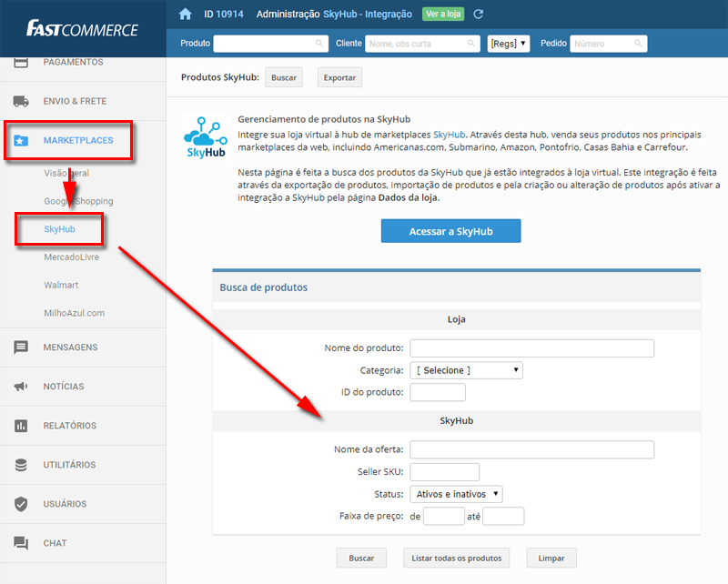Click the Usuários shield icon
Screen dimensions: 728x584
pyautogui.click(x=20, y=504)
